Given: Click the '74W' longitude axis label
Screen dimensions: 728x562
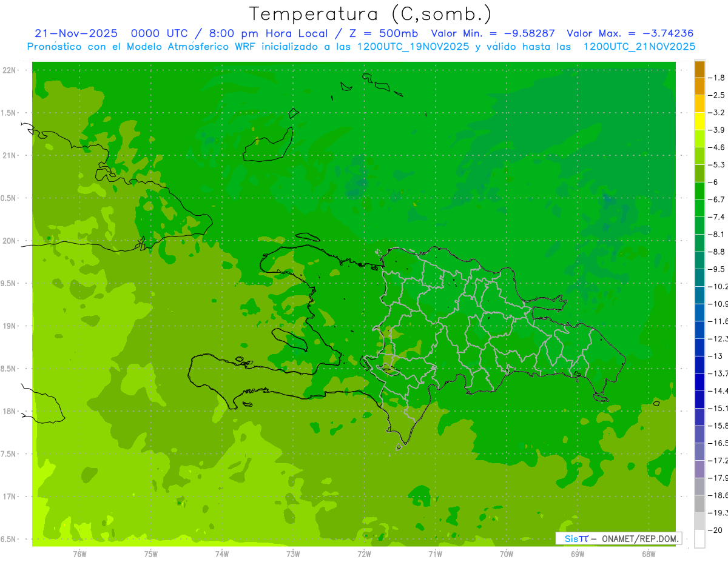Looking at the screenshot, I should pos(222,554).
